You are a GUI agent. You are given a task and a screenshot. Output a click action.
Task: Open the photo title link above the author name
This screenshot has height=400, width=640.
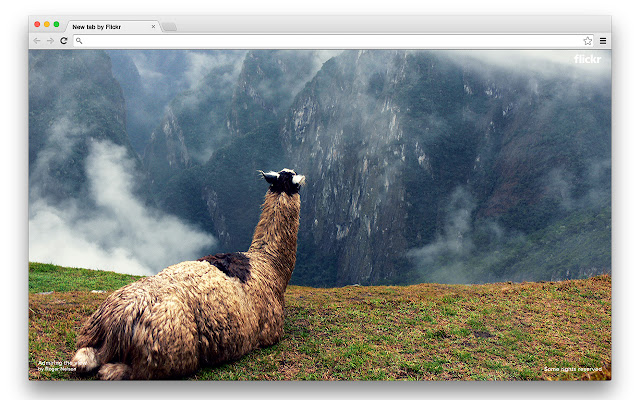point(56,363)
